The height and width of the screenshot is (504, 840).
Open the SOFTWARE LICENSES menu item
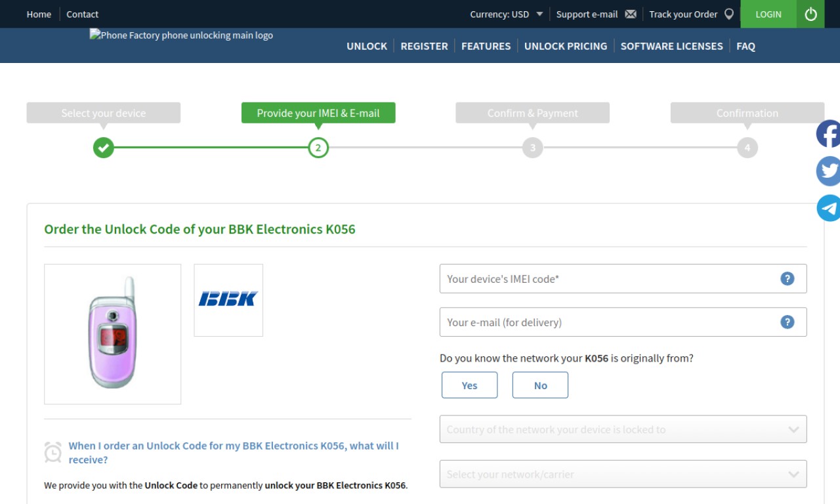tap(672, 46)
